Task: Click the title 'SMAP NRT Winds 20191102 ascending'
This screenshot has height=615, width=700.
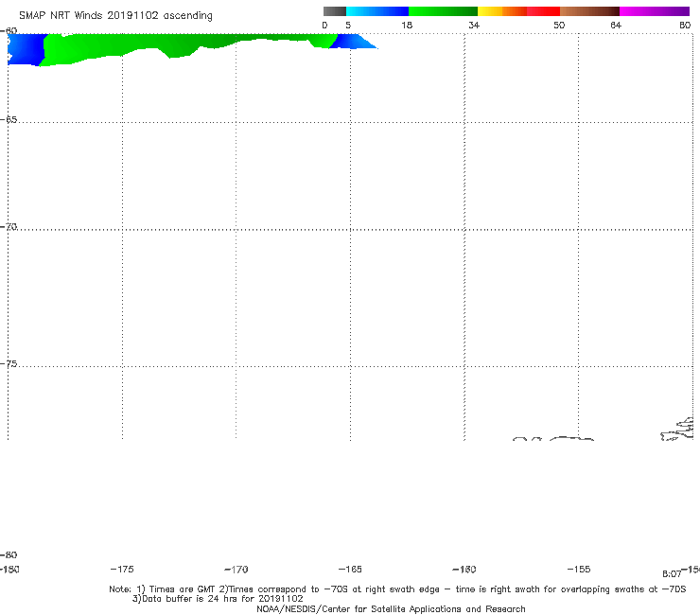Action: [115, 16]
